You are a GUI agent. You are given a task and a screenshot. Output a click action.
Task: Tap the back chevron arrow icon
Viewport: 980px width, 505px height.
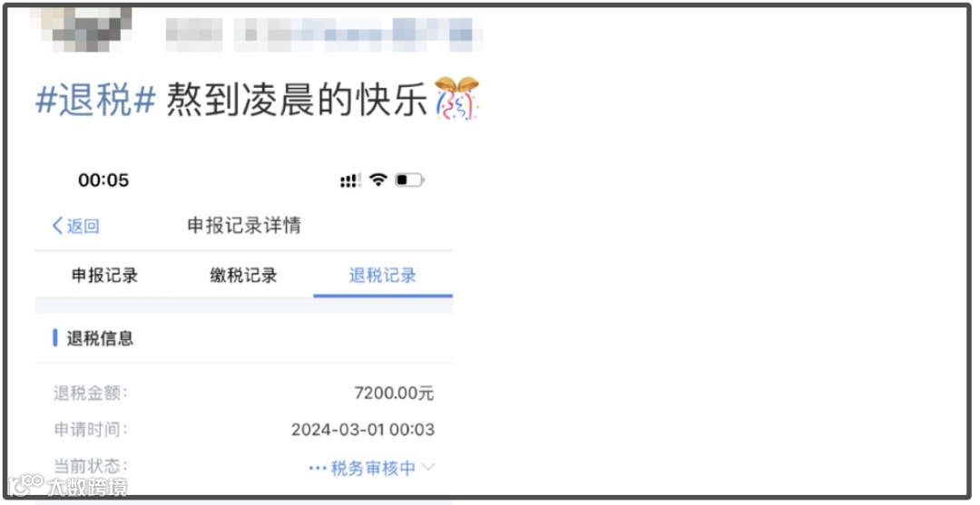(57, 226)
